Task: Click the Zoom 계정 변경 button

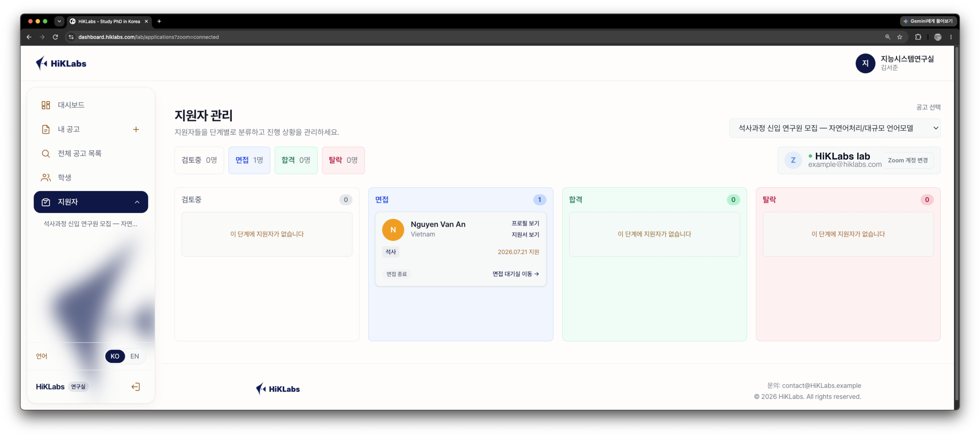Action: 908,160
